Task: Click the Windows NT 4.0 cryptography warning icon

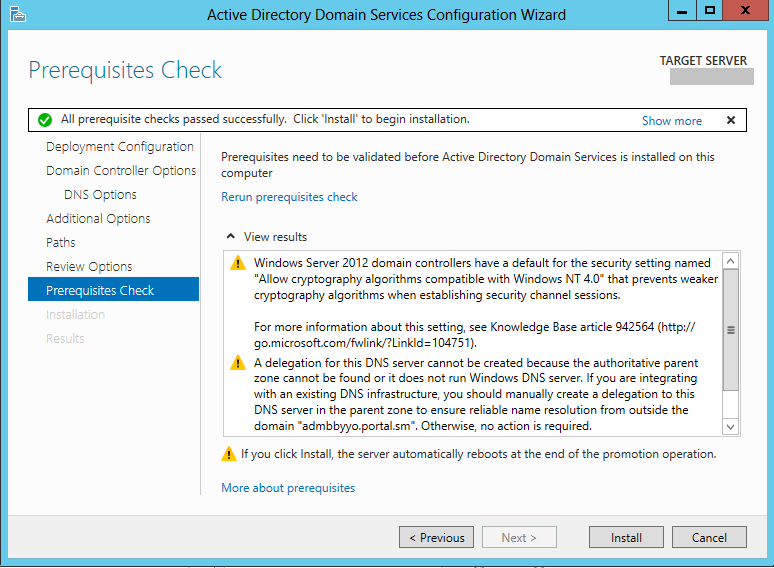Action: pyautogui.click(x=238, y=263)
